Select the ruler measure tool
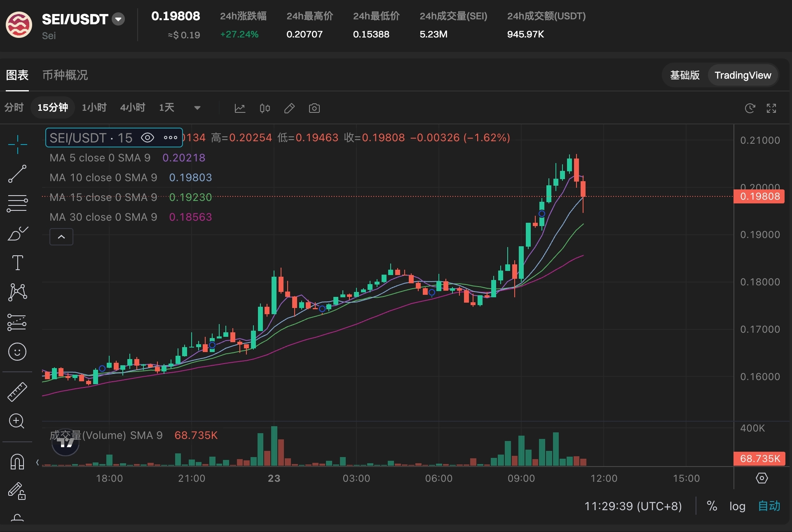Image resolution: width=792 pixels, height=532 pixels. [17, 392]
